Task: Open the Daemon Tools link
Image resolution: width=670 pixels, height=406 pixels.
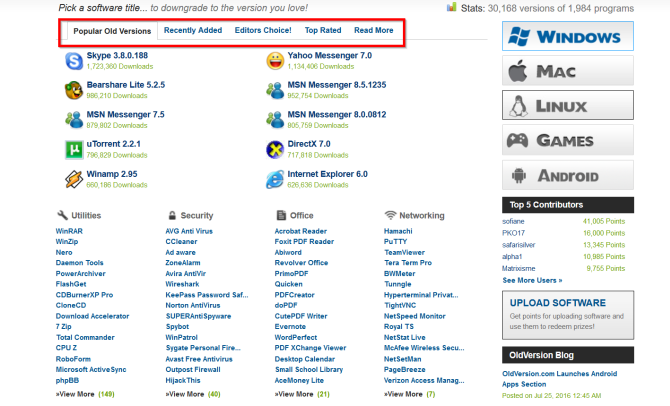Action: pyautogui.click(x=79, y=263)
